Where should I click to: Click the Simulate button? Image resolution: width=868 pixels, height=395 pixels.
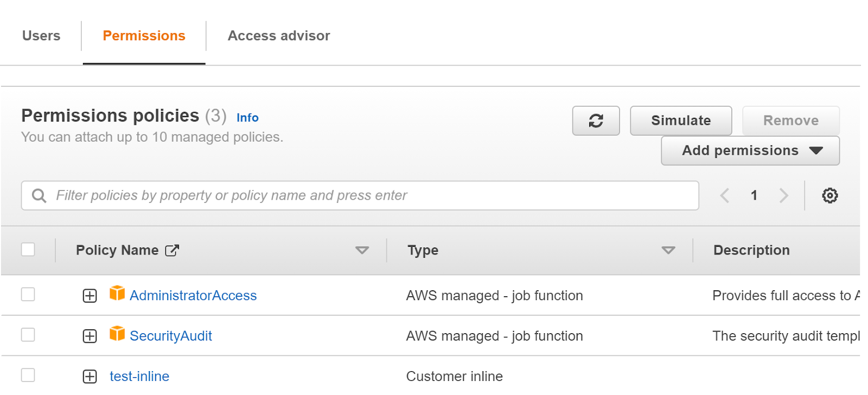[680, 120]
